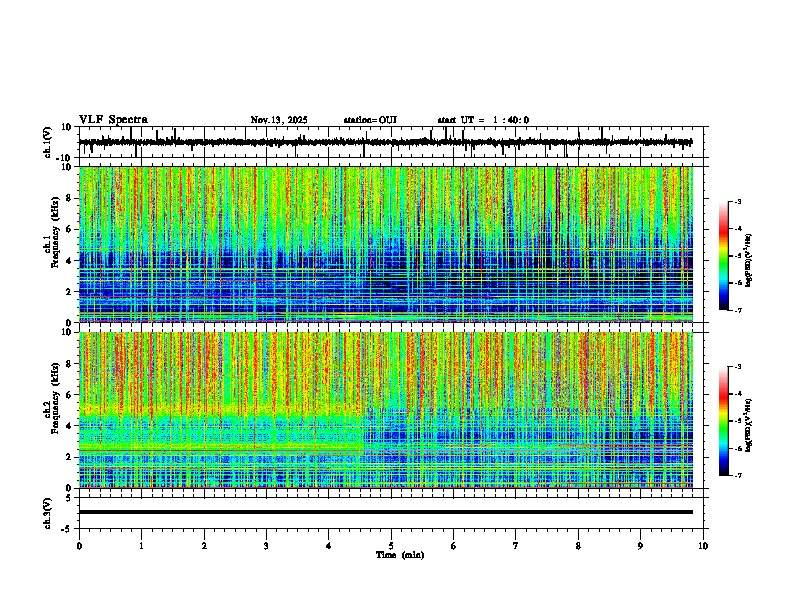Click time axis tick label '4'
This screenshot has width=792, height=612.
click(x=329, y=546)
